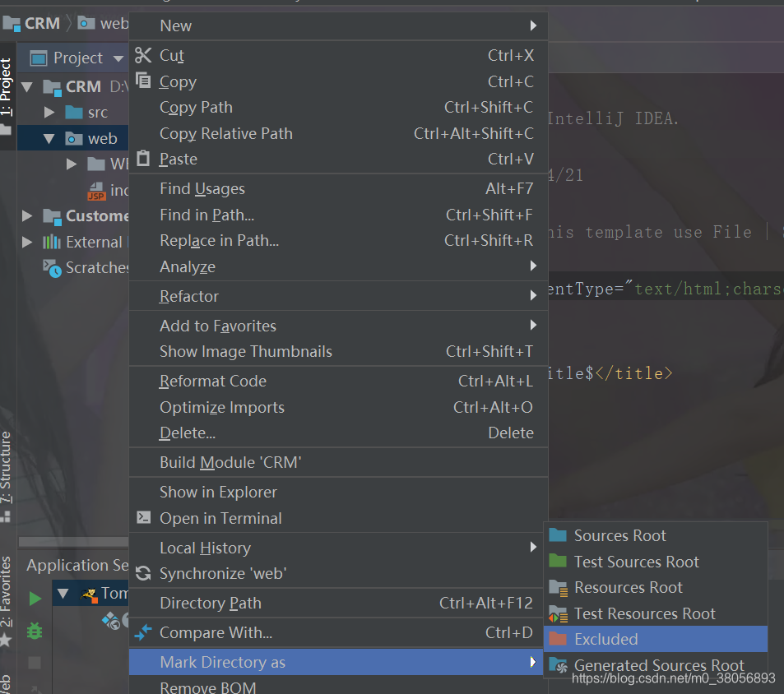Choose Copy Path from context menu
784x694 pixels.
[x=338, y=108]
